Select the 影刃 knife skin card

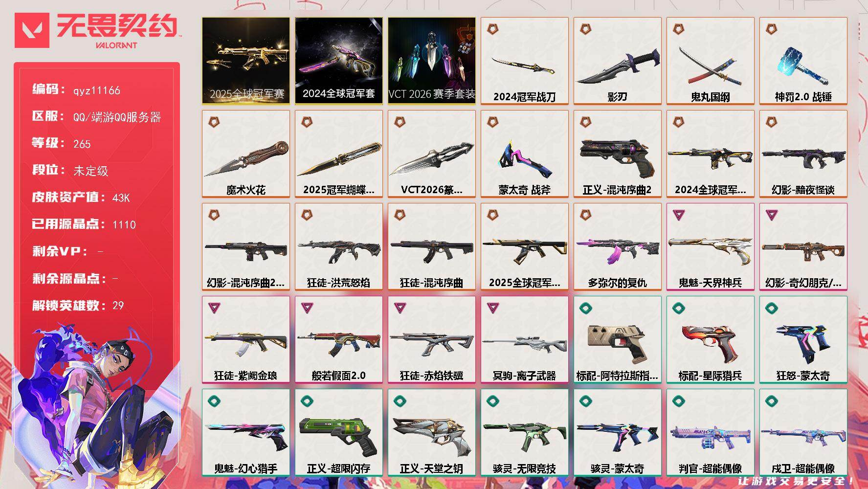point(618,61)
